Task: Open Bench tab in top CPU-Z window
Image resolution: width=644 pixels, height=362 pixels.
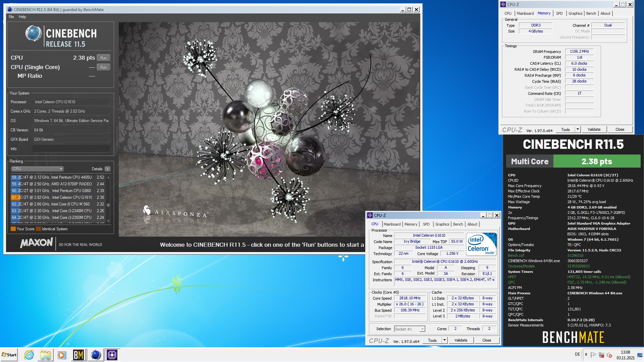Action: pyautogui.click(x=591, y=13)
